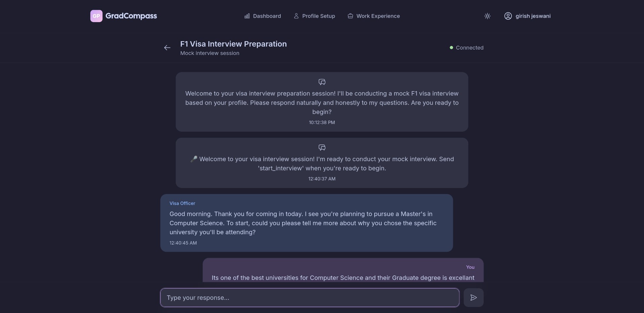Click the girish jeswani account name
This screenshot has width=644, height=313.
[533, 16]
